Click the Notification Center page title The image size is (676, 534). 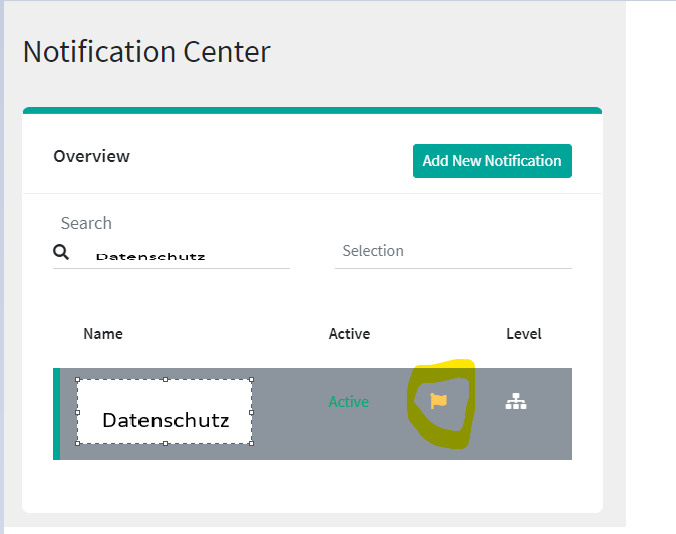click(146, 51)
